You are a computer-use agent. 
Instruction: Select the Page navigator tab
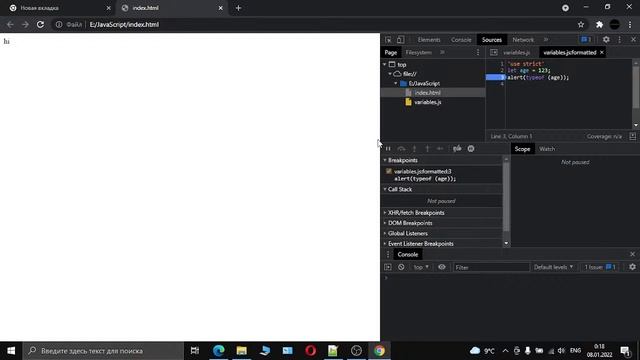tap(391, 52)
